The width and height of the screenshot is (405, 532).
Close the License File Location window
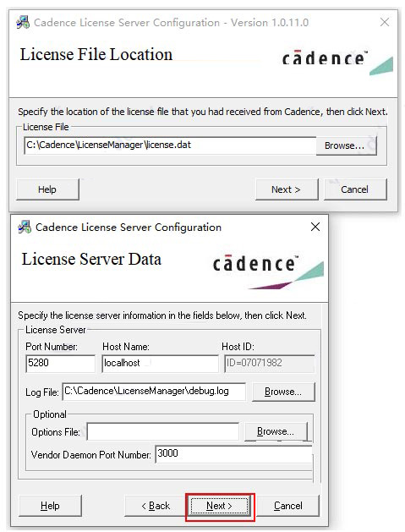[x=385, y=22]
